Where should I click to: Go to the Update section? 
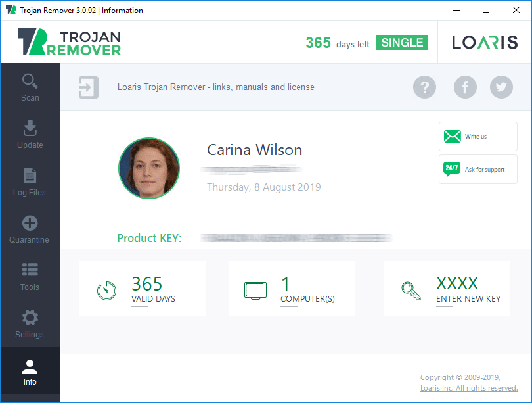pyautogui.click(x=30, y=135)
